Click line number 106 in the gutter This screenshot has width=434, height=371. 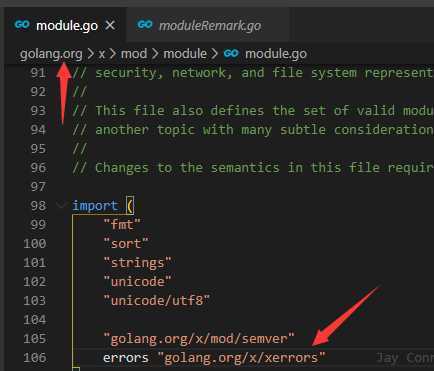point(35,358)
